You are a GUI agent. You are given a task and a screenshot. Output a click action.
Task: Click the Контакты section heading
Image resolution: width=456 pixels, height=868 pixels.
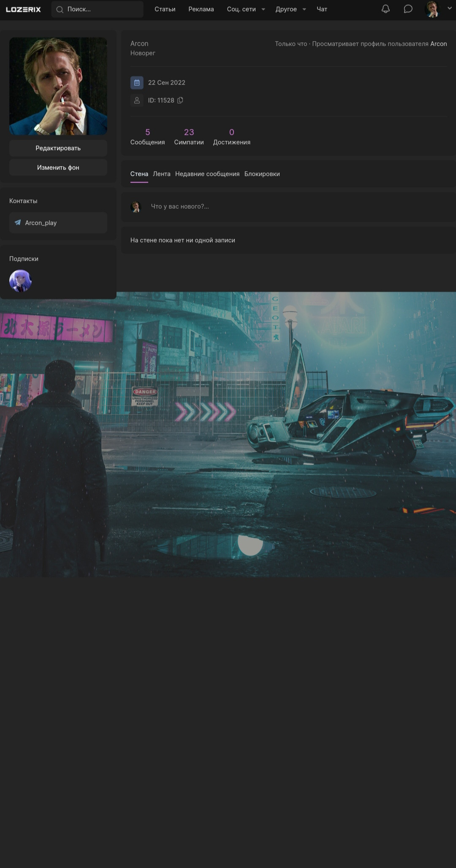point(24,201)
